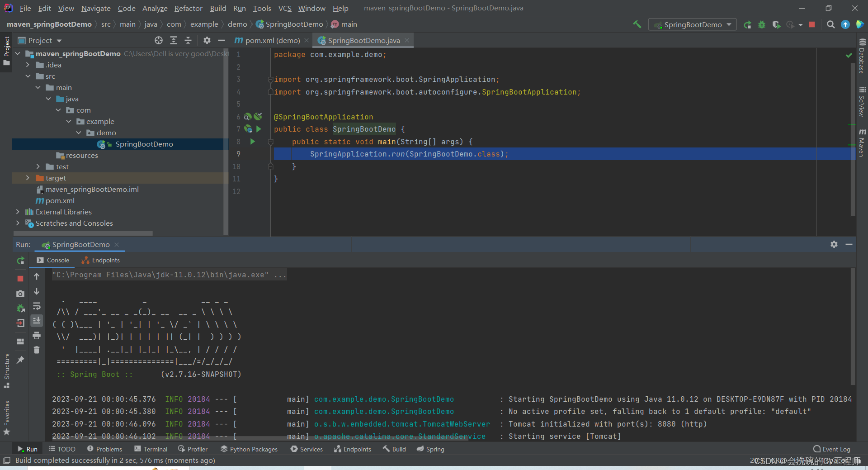This screenshot has height=470, width=868.
Task: Take a thread dump camera icon
Action: pyautogui.click(x=20, y=294)
